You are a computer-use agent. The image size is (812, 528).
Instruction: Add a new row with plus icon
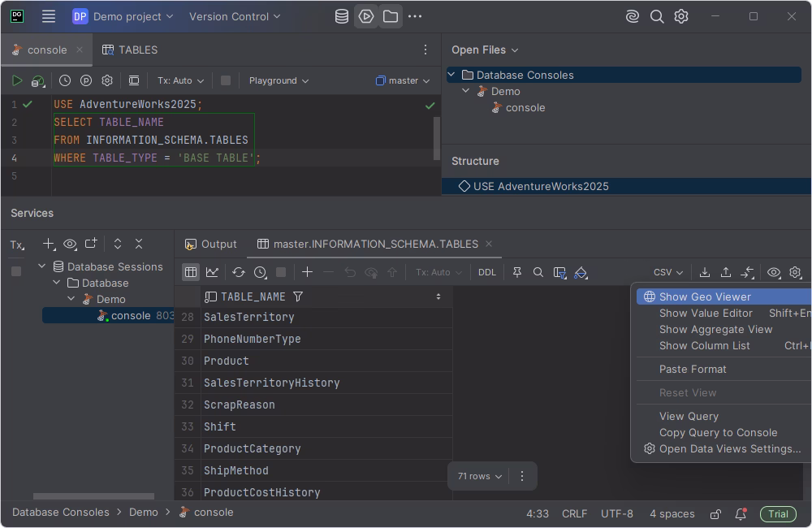[307, 272]
